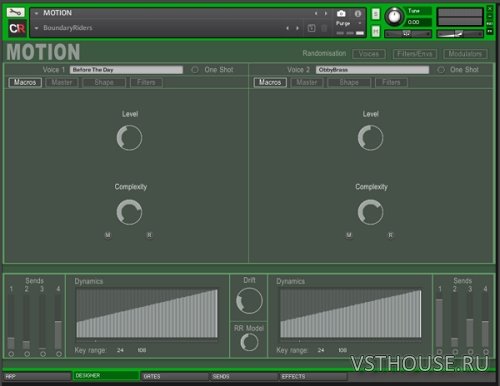The height and width of the screenshot is (386, 500).
Task: Click the CR instrument logo icon
Action: tap(17, 29)
